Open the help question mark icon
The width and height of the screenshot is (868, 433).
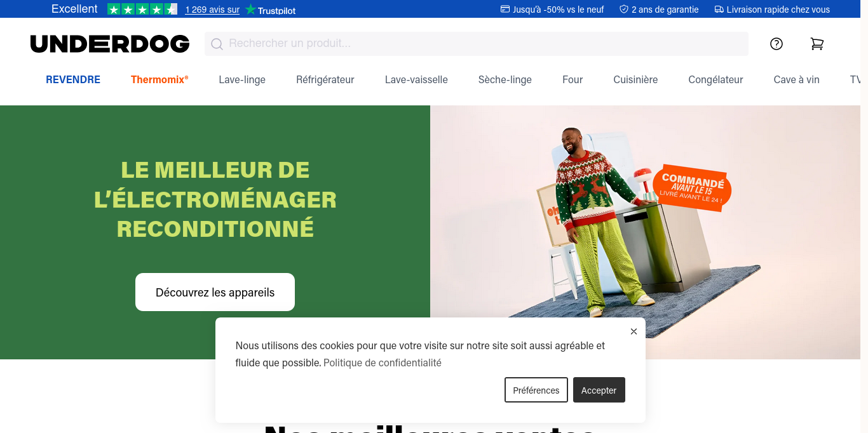coord(776,44)
